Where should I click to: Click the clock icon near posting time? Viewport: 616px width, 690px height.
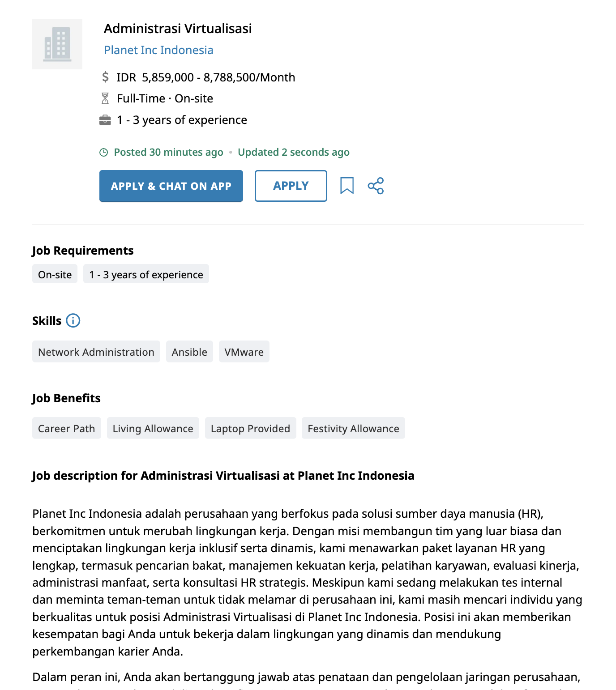coord(103,152)
